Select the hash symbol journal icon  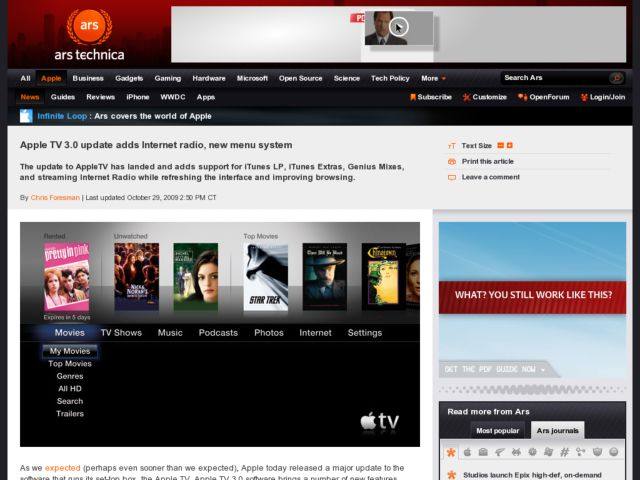click(x=563, y=452)
